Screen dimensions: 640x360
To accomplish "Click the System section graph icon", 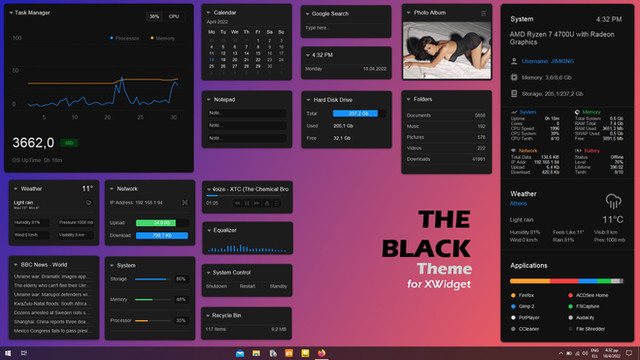I will coord(514,112).
